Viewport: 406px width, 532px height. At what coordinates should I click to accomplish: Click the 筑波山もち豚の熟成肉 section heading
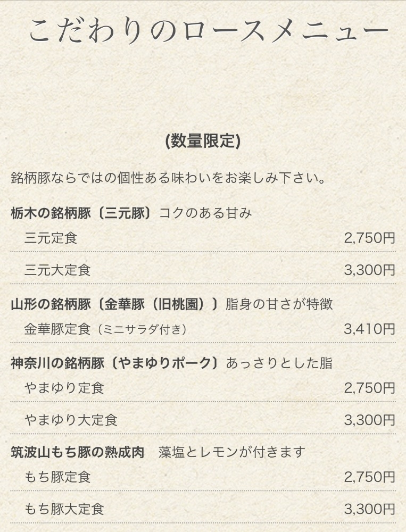[x=78, y=453]
